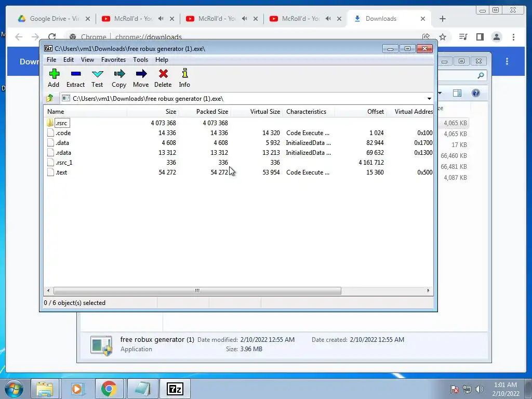Select the .data section row
532x399 pixels.
pyautogui.click(x=238, y=143)
